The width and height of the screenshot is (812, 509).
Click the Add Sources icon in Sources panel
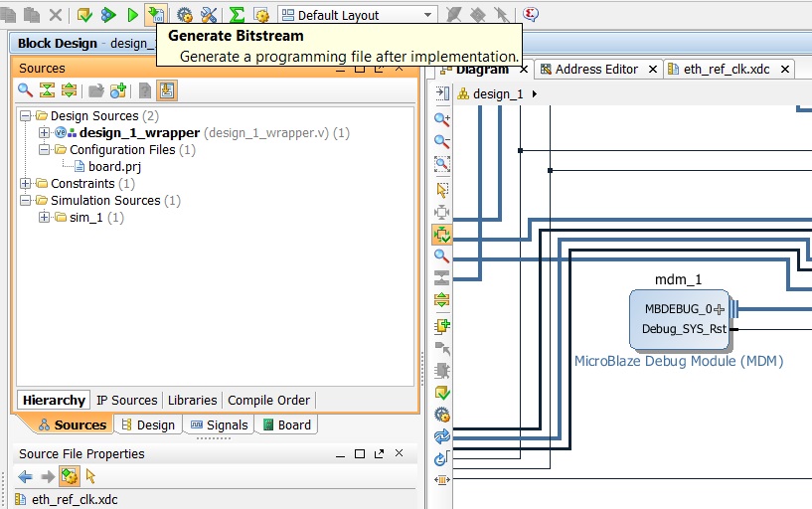118,90
